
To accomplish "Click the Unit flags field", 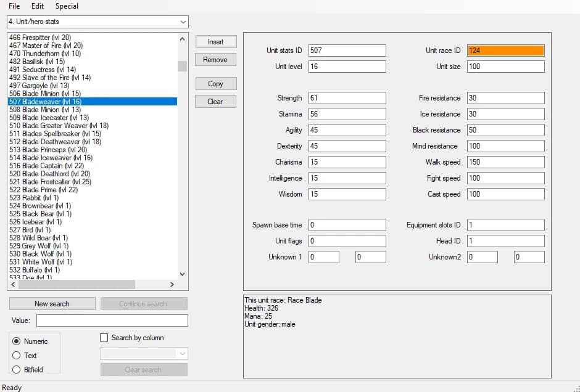I will pyautogui.click(x=347, y=241).
